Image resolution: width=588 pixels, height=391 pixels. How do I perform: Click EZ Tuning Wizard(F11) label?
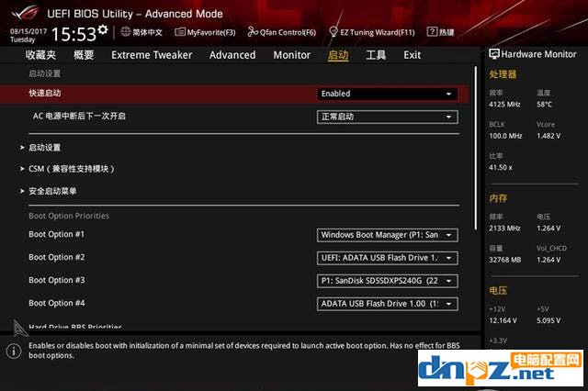point(378,33)
